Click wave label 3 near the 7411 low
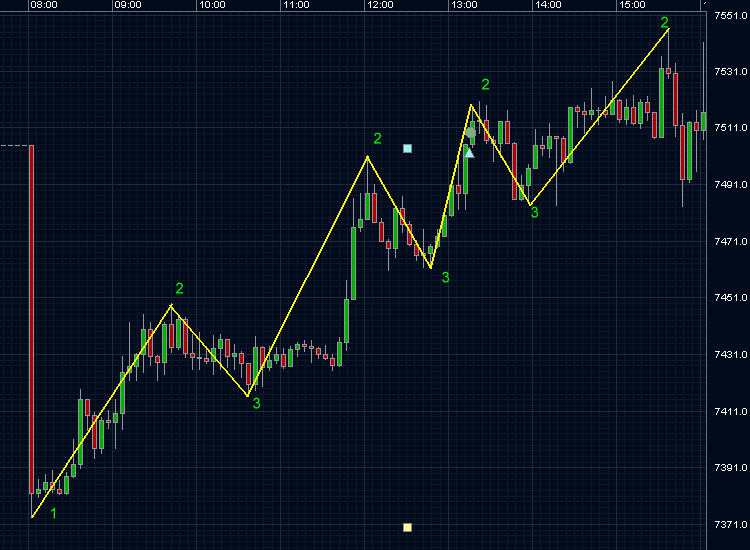Screen dimensions: 750x550 (x=256, y=404)
